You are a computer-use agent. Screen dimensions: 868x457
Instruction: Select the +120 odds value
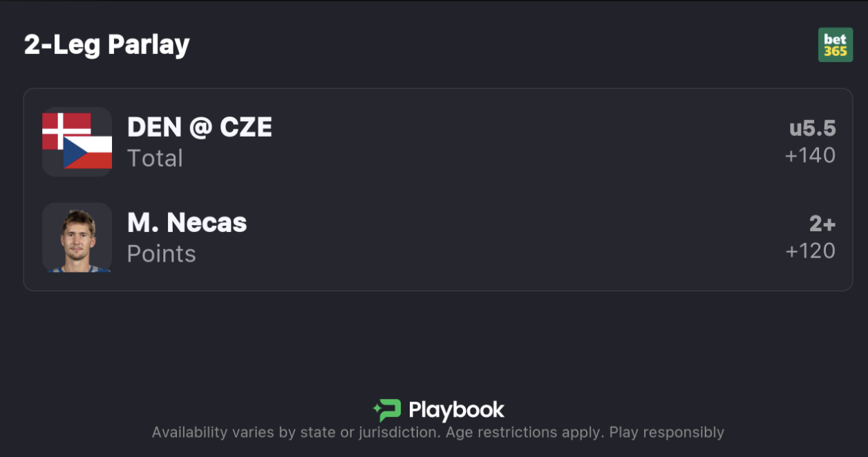[x=810, y=251]
